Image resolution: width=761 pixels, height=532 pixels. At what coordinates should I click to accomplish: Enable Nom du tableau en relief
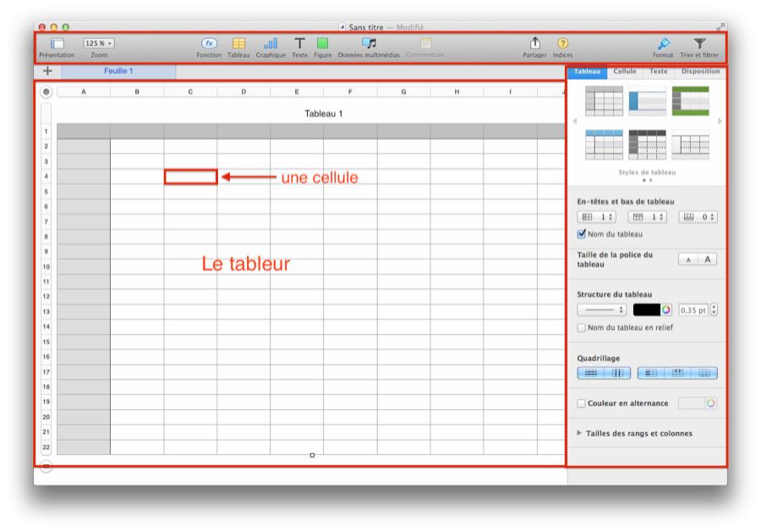[x=582, y=327]
